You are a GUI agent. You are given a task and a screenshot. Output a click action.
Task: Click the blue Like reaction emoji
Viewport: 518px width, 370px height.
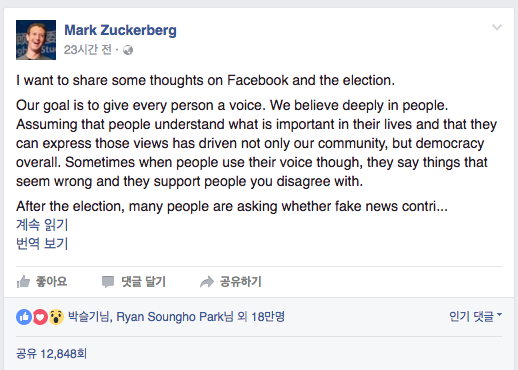coord(24,317)
